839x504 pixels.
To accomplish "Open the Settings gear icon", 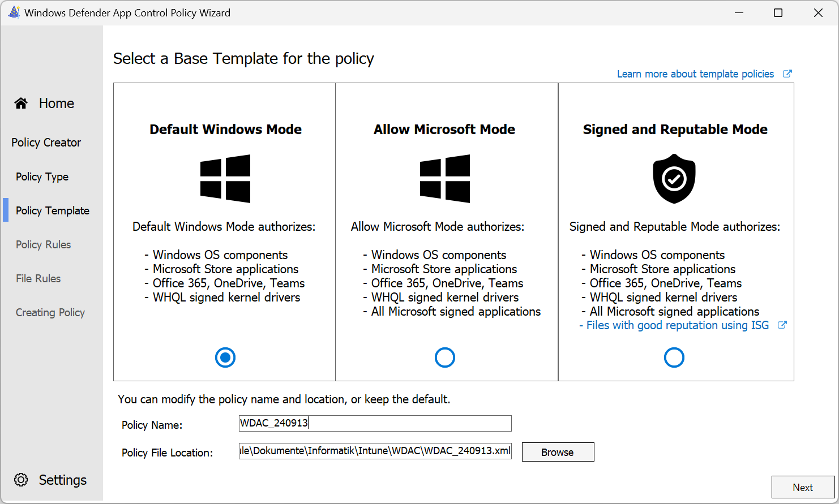I will coord(21,480).
